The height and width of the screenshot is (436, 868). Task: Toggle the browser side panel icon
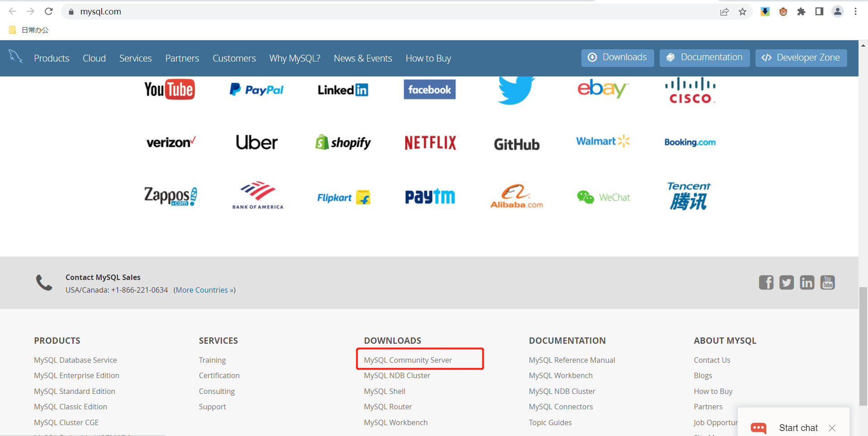(819, 12)
